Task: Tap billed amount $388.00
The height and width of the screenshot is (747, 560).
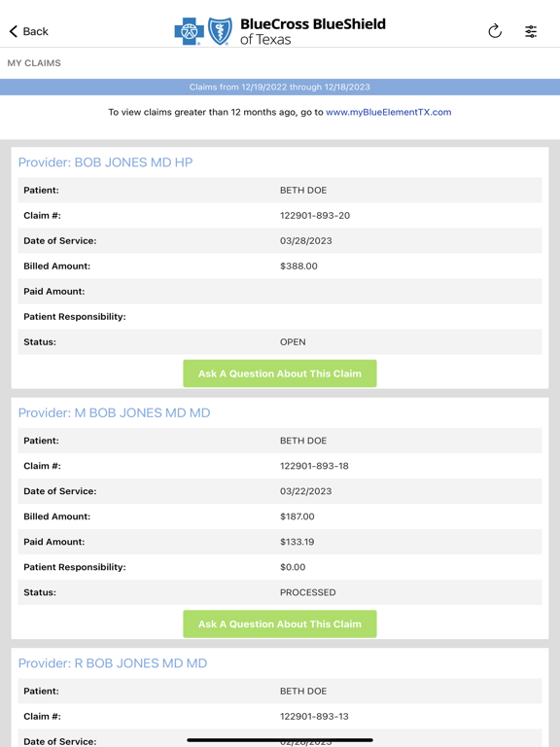Action: [298, 266]
